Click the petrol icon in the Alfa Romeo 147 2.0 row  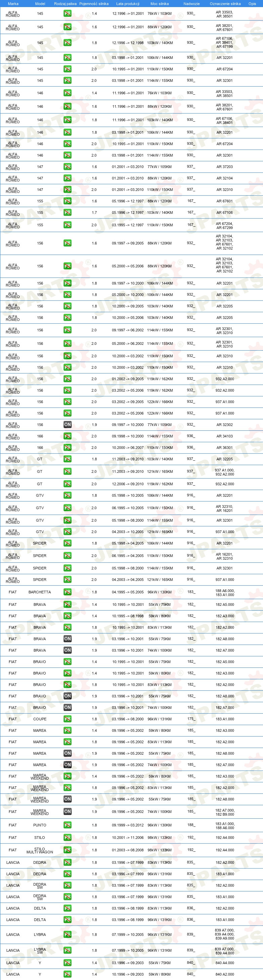(67, 190)
